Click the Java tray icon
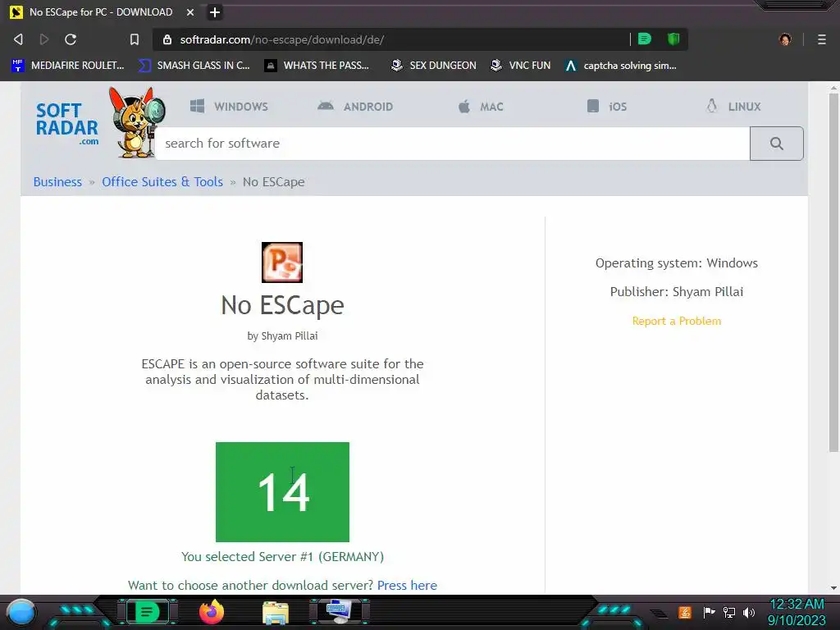840x630 pixels. [x=685, y=612]
